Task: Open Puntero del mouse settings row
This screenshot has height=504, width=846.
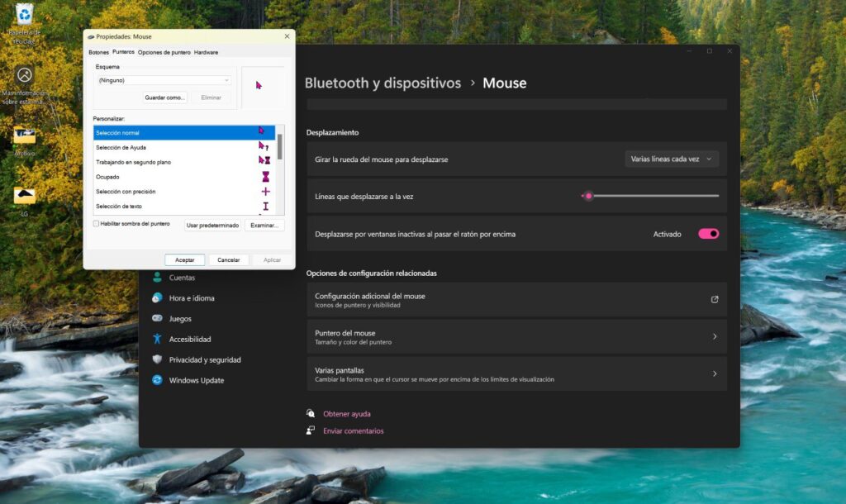Action: [x=517, y=337]
